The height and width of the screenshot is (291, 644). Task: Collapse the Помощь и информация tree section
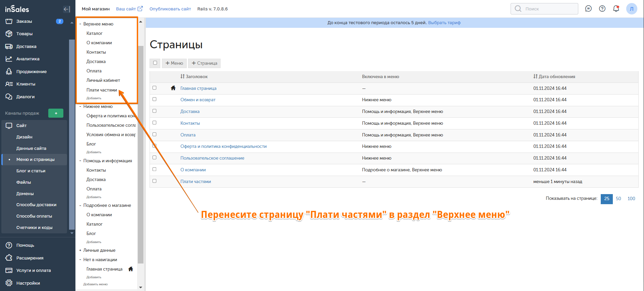[80, 161]
